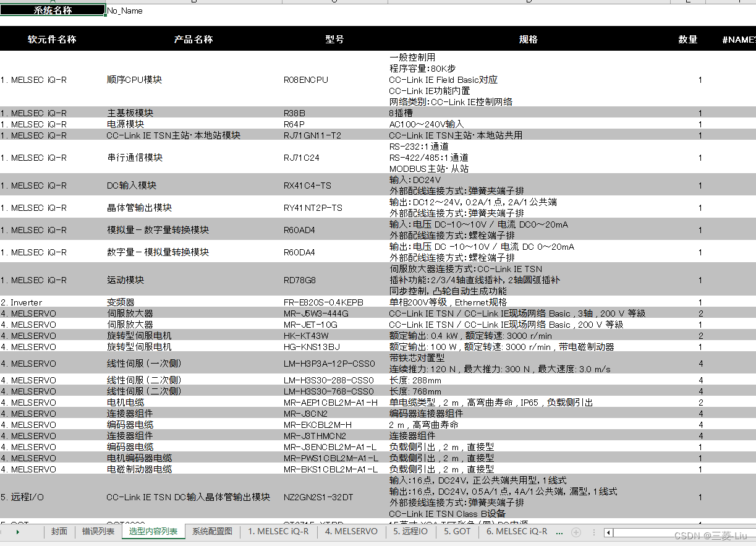
Task: Switch to the 封面 sheet tab
Action: (59, 532)
